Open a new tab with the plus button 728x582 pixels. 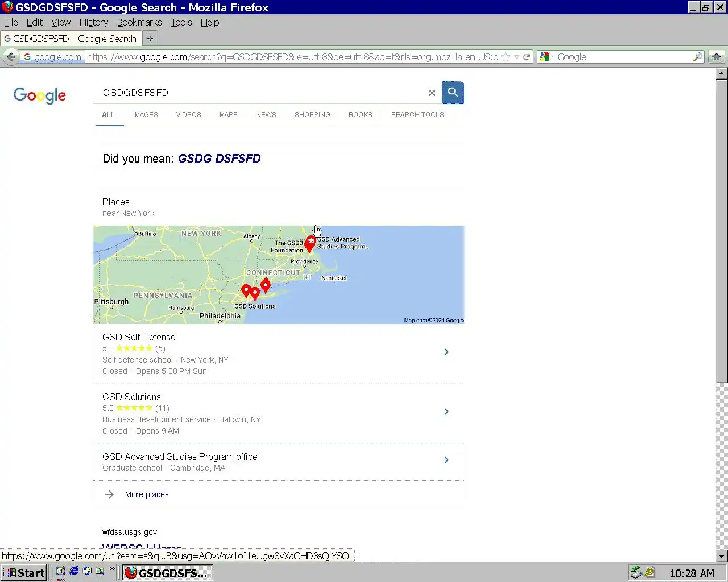point(150,39)
